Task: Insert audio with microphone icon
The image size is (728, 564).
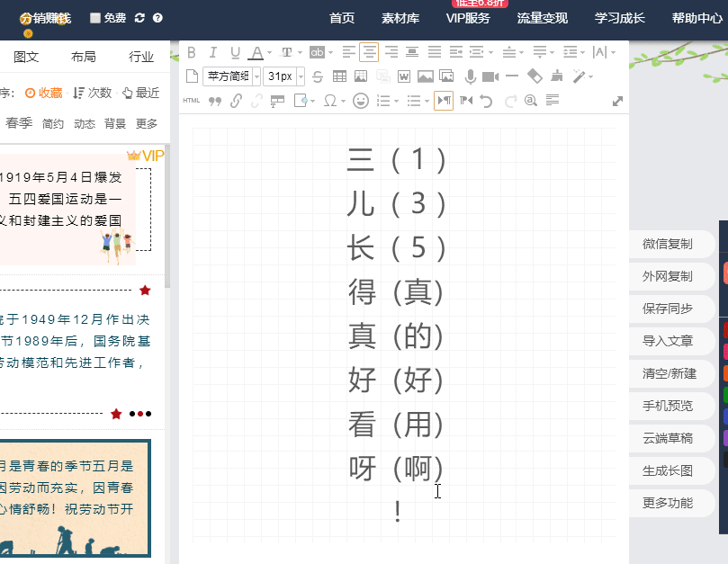Action: tap(471, 76)
